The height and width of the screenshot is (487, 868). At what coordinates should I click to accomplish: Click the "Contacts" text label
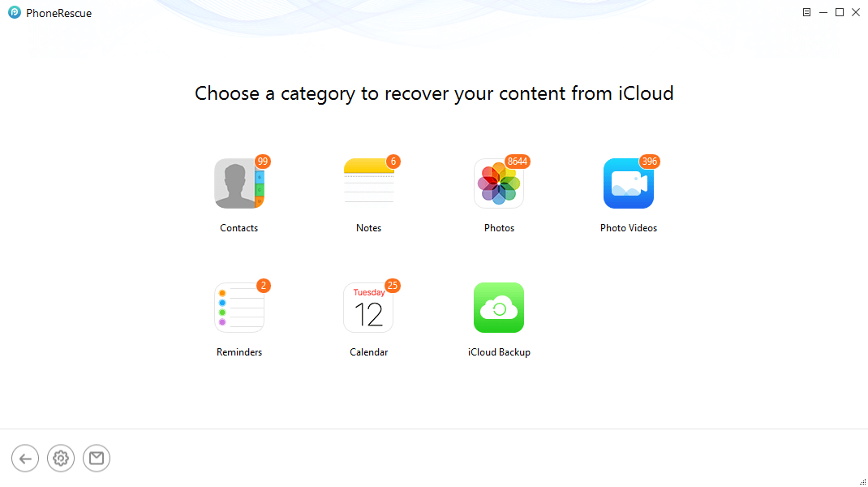coord(239,228)
